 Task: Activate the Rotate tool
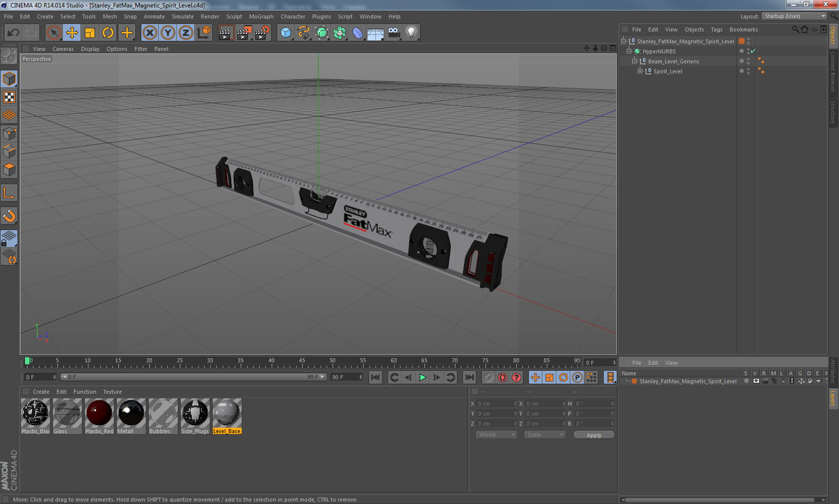point(108,33)
